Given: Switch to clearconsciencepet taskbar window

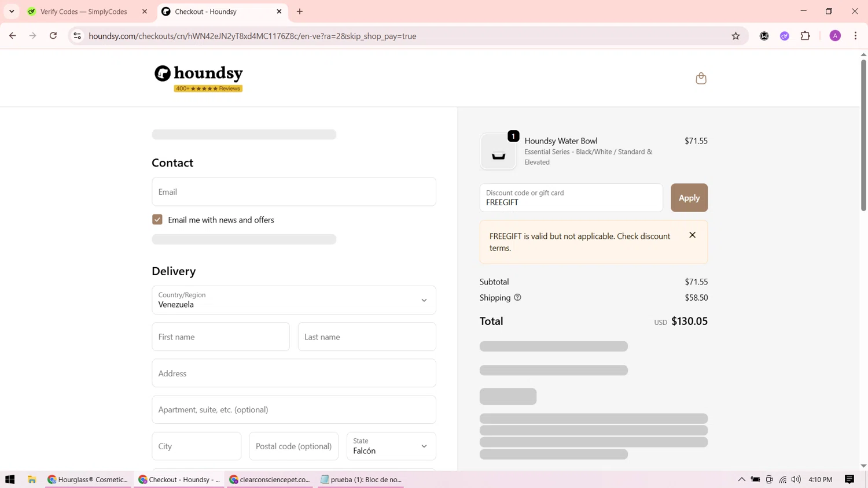Looking at the screenshot, I should 270,479.
